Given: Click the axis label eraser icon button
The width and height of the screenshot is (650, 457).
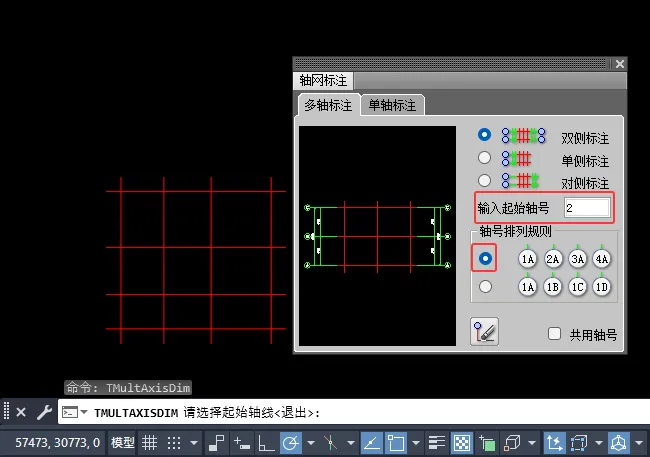Looking at the screenshot, I should click(484, 331).
